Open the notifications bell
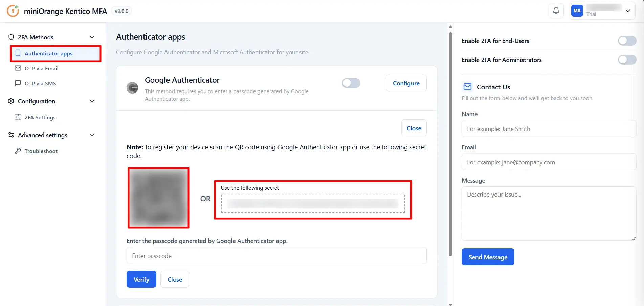This screenshot has height=306, width=644. point(556,11)
